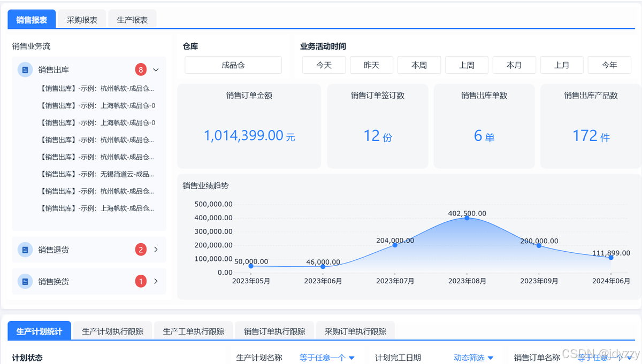Screen dimensions: 642x364
Task: Open the 生产工单执行跟踪 tab
Action: [194, 331]
